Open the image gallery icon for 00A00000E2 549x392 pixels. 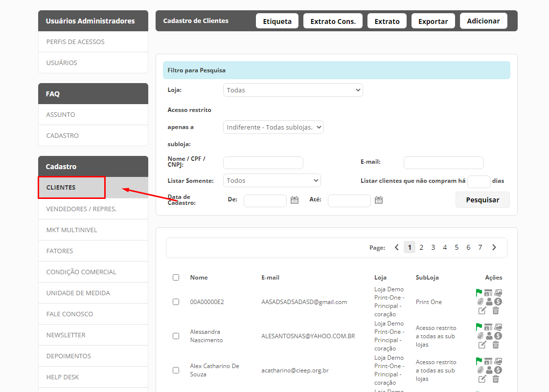[498, 292]
